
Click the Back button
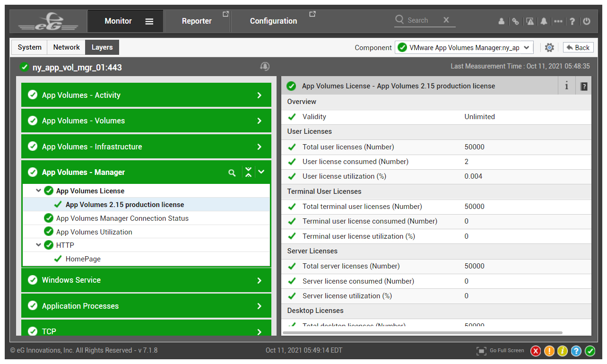click(578, 48)
